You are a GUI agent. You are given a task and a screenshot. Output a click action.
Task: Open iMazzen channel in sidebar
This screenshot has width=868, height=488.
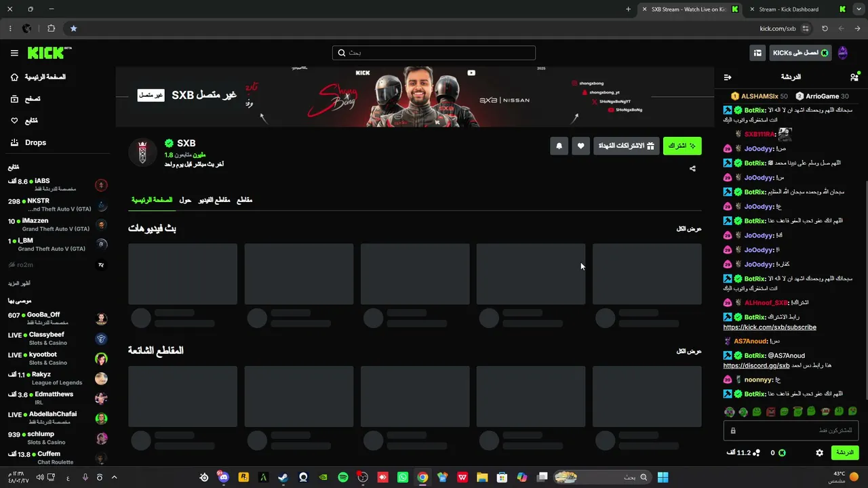(58, 224)
